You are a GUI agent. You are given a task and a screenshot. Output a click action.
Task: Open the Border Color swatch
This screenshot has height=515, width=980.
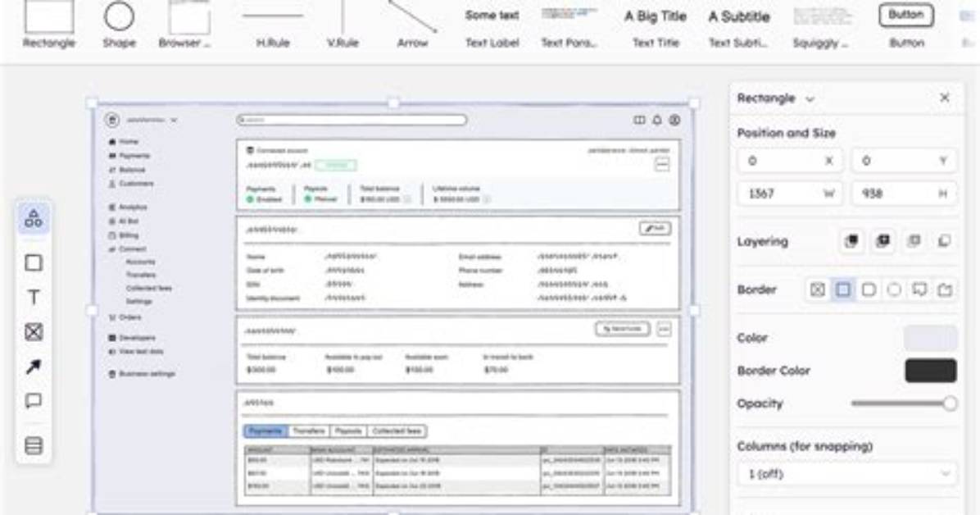931,371
